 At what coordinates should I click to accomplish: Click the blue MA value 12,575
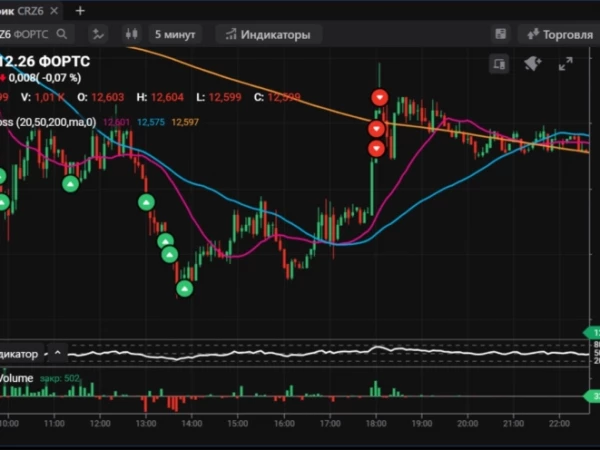151,122
